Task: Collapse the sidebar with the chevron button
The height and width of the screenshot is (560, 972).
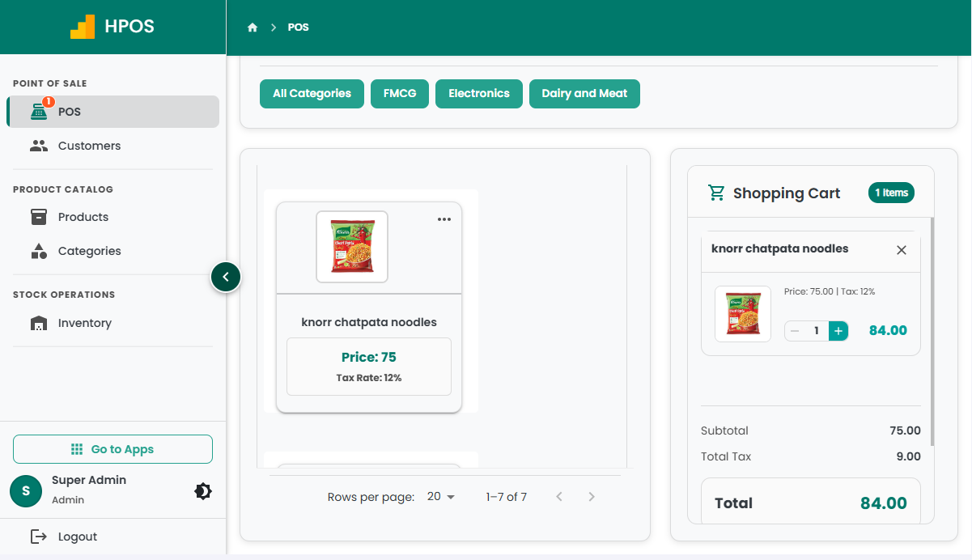Action: (x=226, y=277)
